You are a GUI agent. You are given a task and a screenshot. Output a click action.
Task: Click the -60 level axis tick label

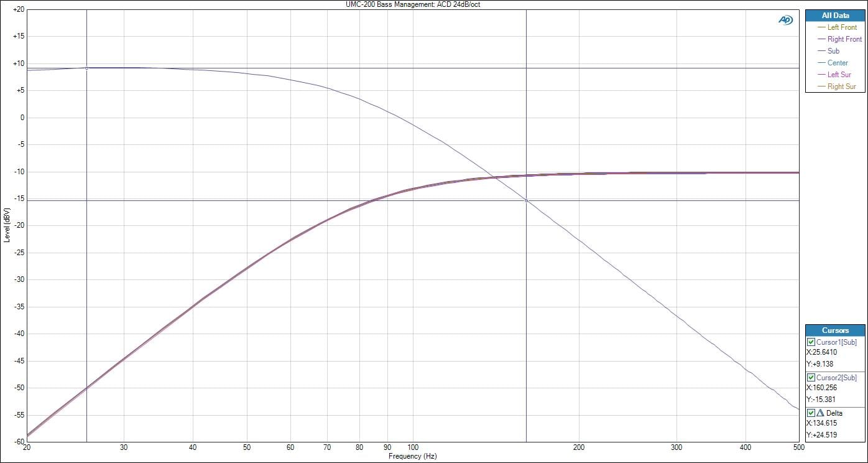tap(18, 441)
